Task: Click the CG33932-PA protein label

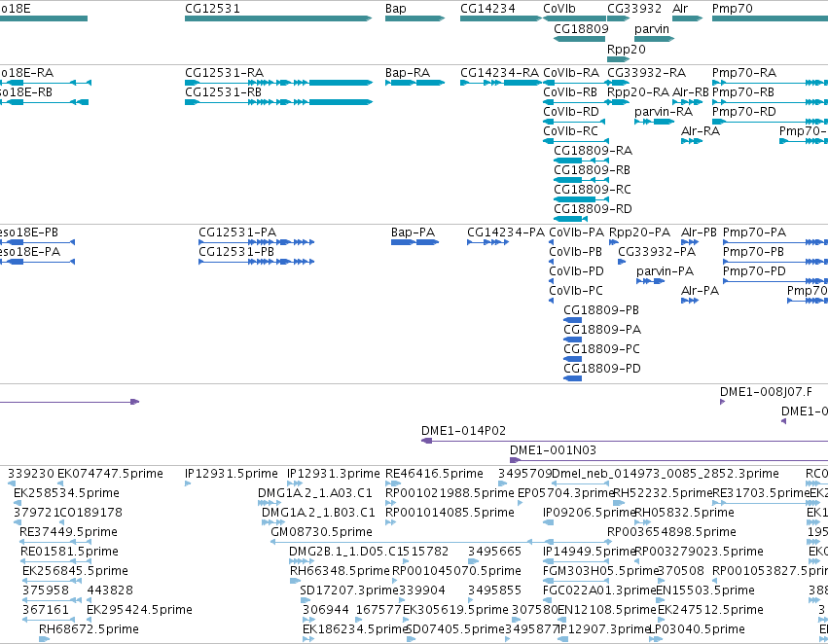Action: point(657,252)
